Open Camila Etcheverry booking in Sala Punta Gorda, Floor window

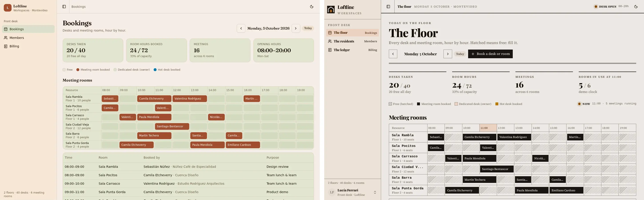(462, 190)
